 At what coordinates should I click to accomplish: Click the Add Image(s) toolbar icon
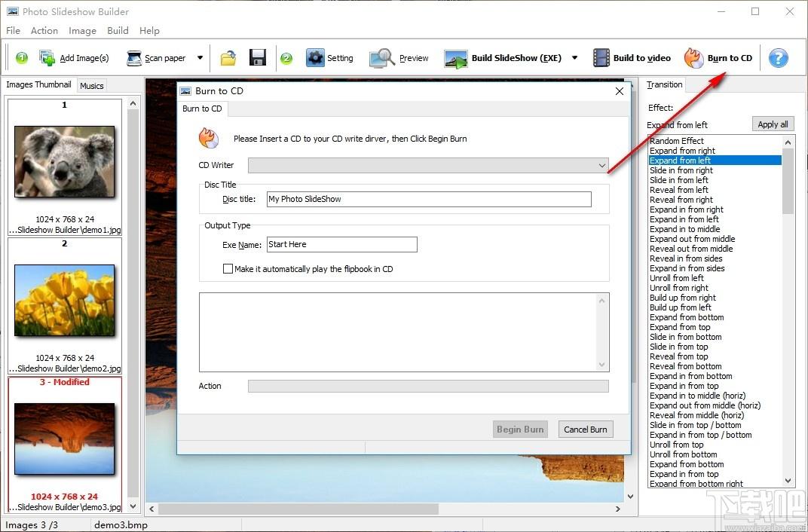pyautogui.click(x=47, y=58)
